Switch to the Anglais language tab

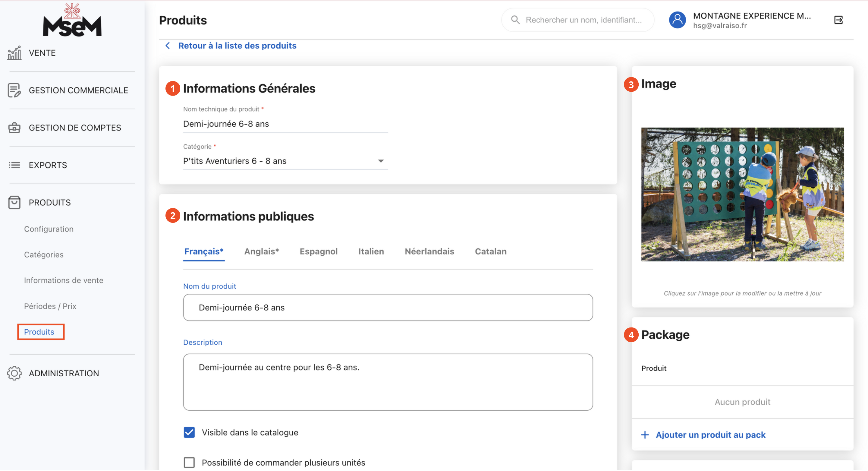262,251
